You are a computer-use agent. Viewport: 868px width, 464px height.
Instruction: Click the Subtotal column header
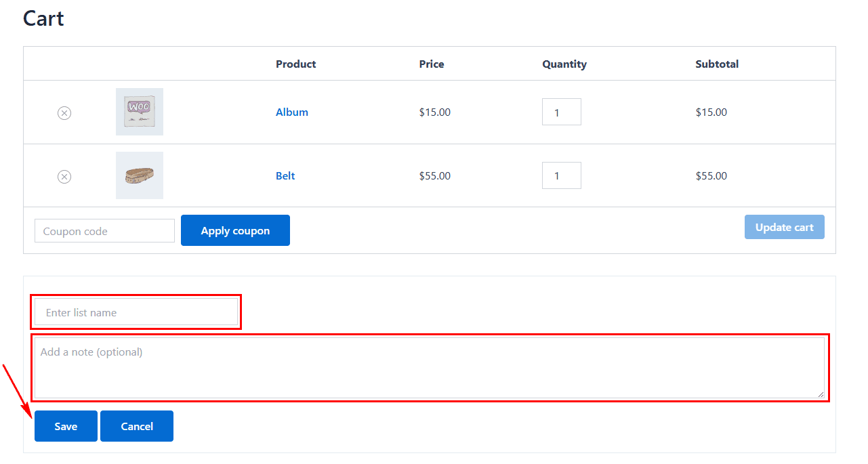717,64
